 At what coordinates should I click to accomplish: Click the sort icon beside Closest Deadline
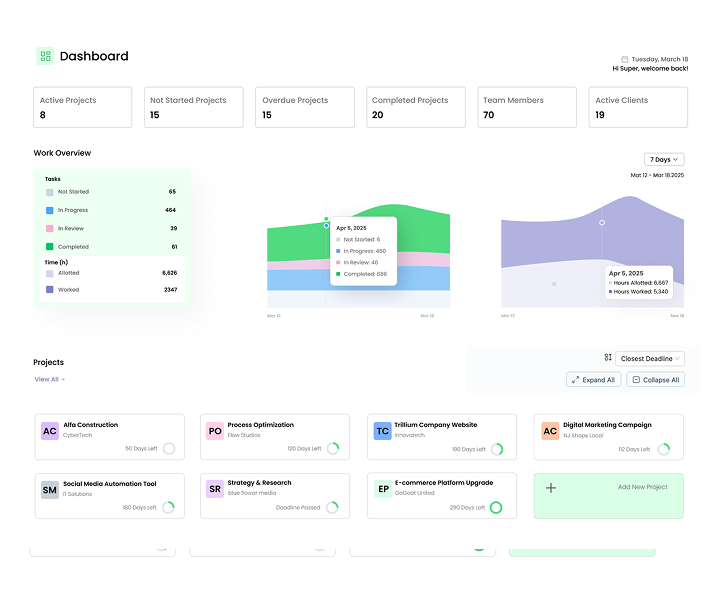[x=607, y=358]
